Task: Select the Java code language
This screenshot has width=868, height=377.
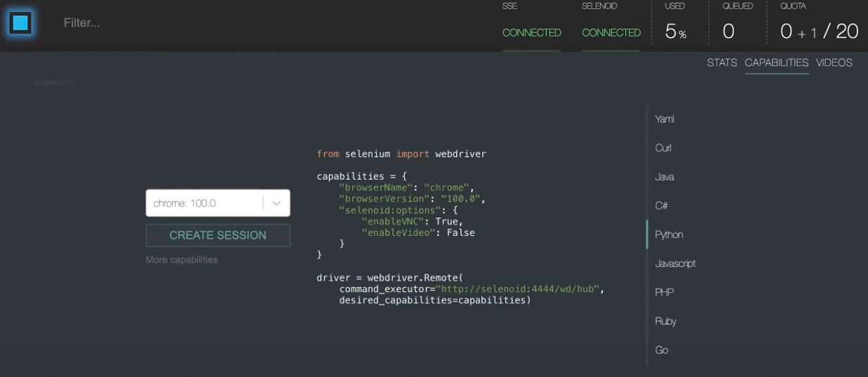Action: (x=665, y=177)
